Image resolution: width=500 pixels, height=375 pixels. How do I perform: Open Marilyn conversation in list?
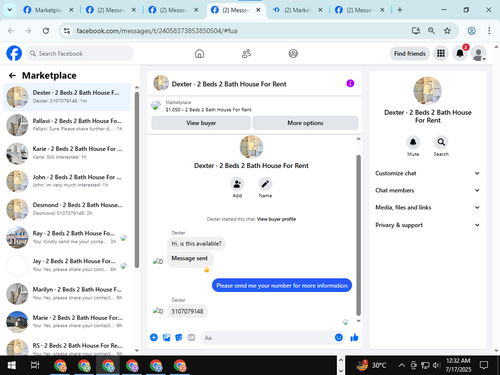[67, 294]
